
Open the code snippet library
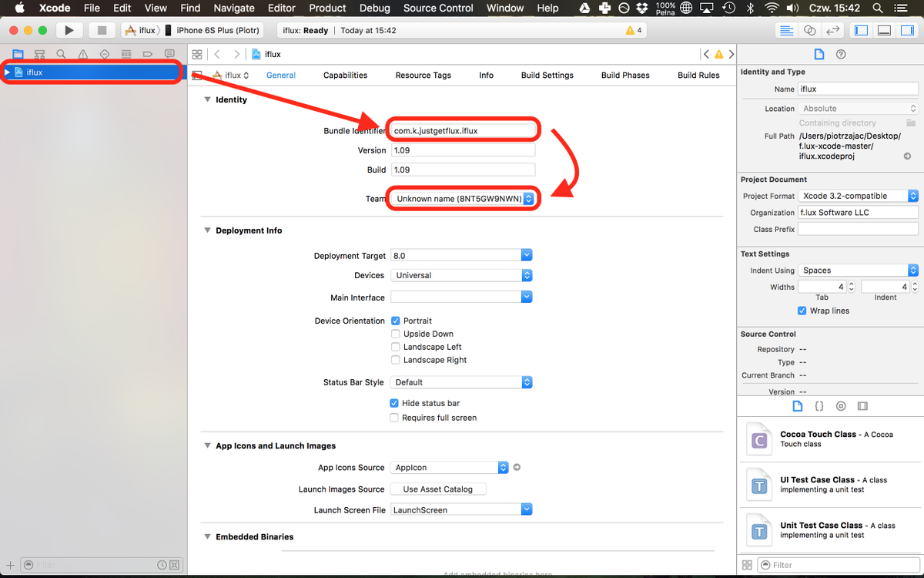(819, 406)
